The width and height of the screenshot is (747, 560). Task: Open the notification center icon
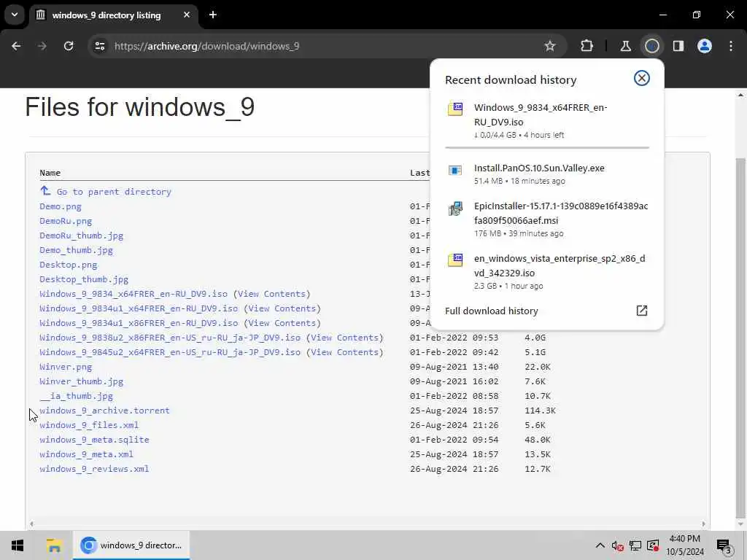coord(724,545)
